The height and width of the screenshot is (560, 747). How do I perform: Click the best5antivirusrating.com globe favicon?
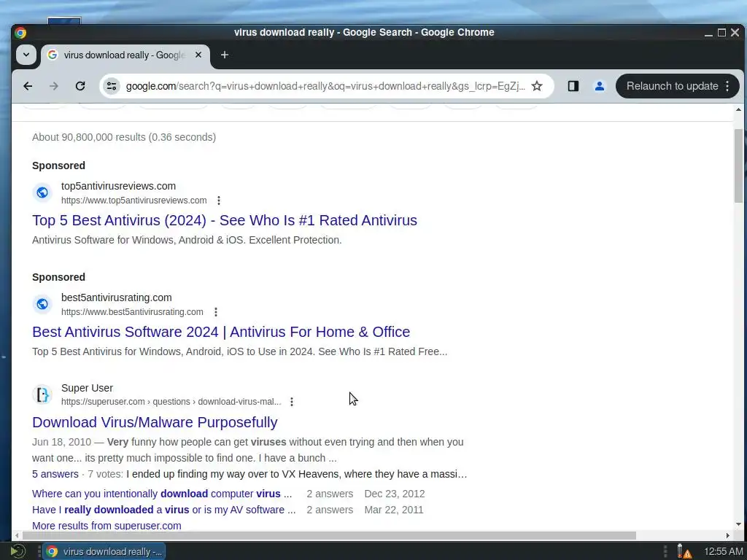42,304
